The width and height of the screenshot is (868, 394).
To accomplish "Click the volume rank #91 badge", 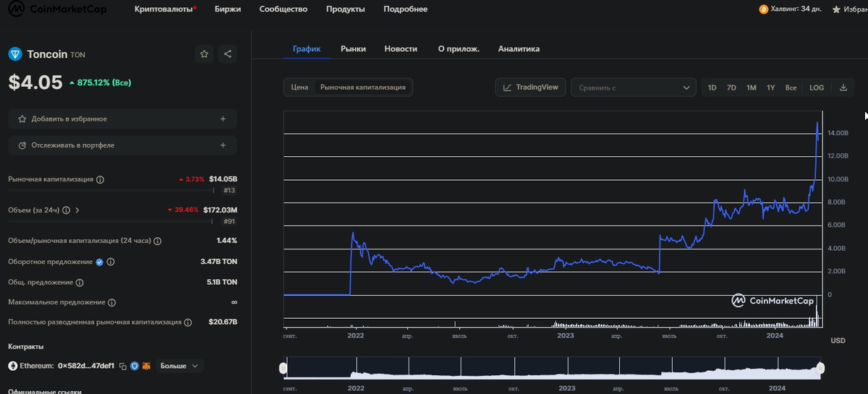I will (x=229, y=222).
